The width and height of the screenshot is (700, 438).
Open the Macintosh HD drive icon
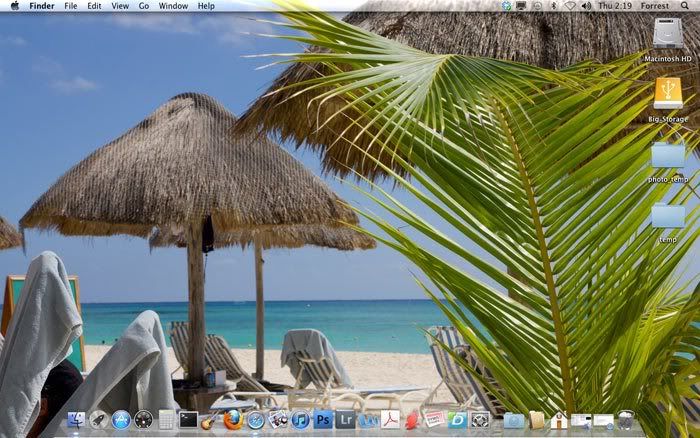(x=668, y=35)
